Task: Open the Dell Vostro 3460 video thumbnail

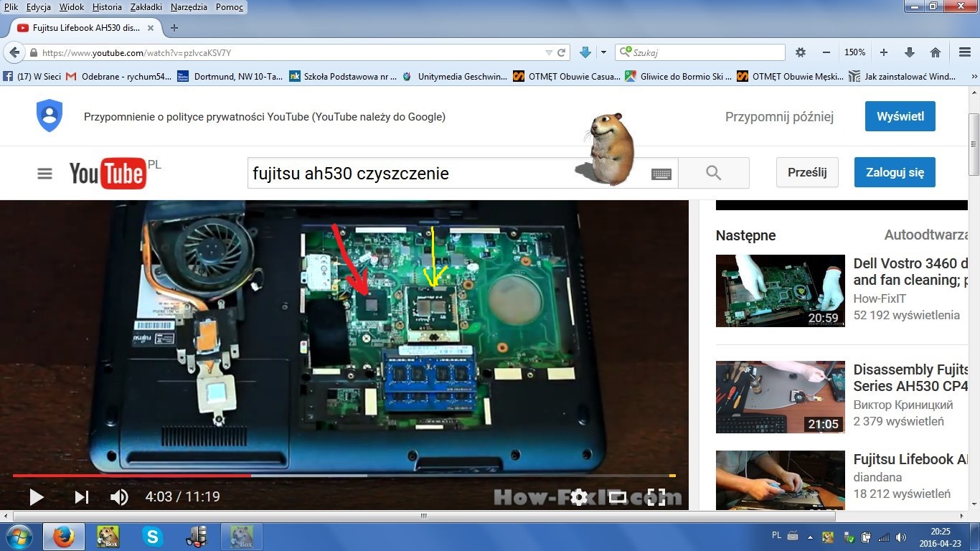Action: tap(781, 291)
